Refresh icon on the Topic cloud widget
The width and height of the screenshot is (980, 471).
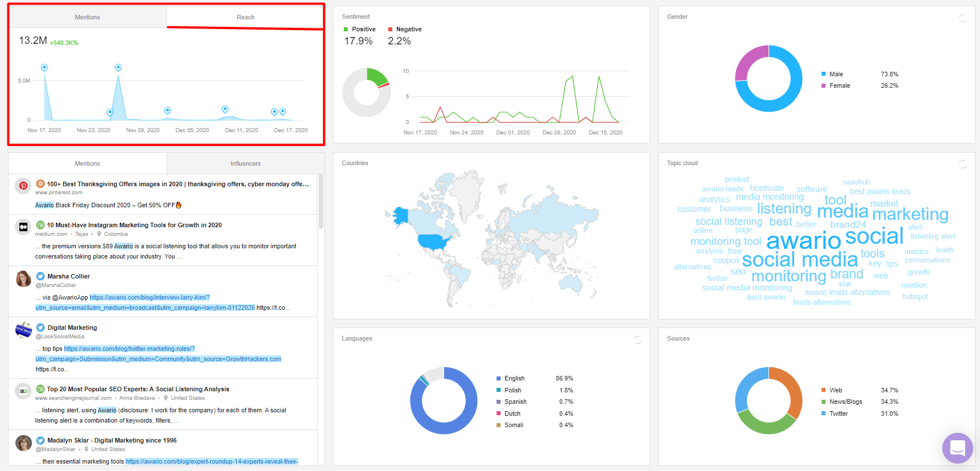tap(963, 165)
